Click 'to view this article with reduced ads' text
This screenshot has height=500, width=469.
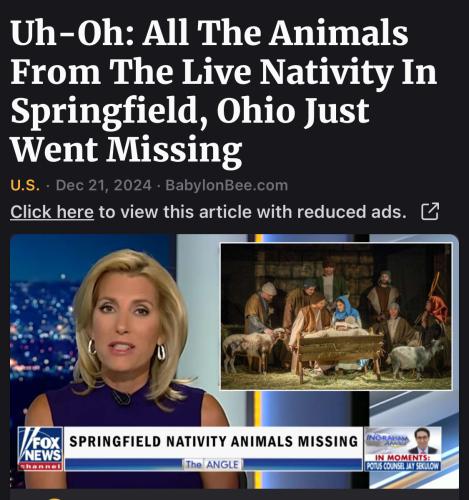pyautogui.click(x=253, y=212)
